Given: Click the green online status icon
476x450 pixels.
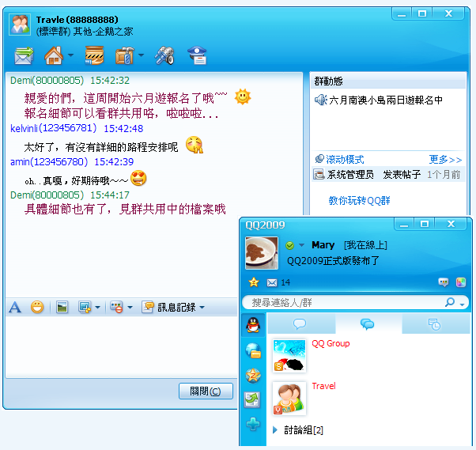Looking at the screenshot, I should click(290, 245).
